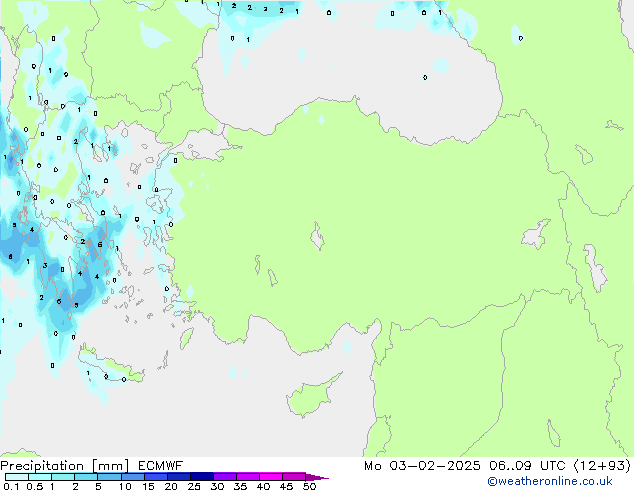
Task: Click the 10–15 mm legend color swatch
Action: (132, 477)
